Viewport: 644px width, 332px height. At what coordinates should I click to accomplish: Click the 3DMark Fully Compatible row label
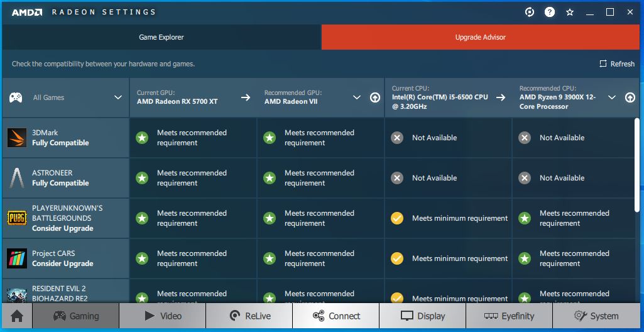coord(60,138)
